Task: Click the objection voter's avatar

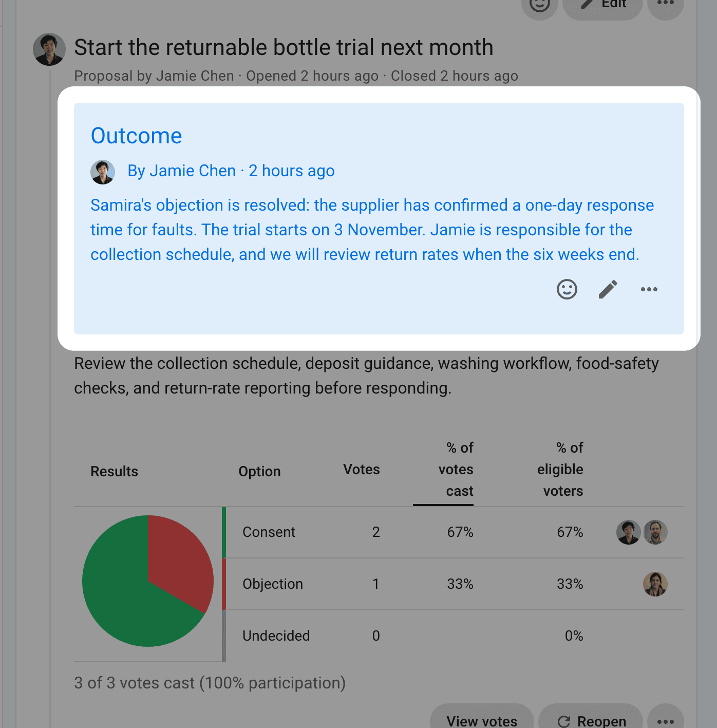Action: tap(655, 584)
